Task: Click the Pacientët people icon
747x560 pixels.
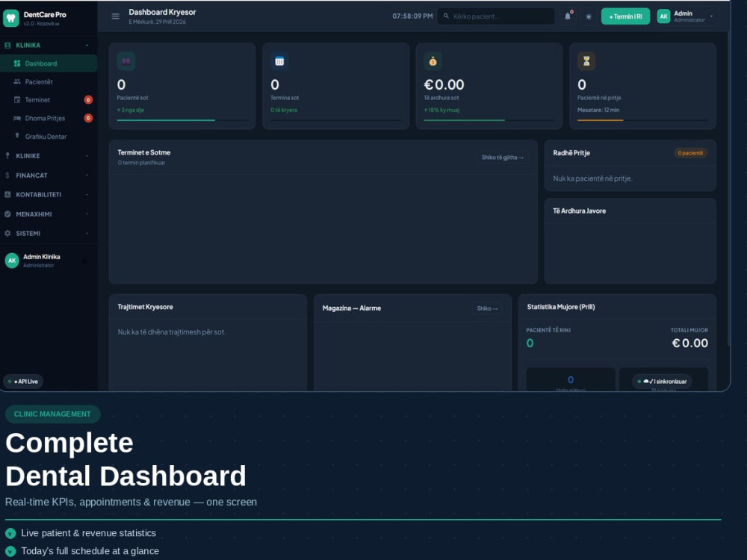Action: click(17, 81)
